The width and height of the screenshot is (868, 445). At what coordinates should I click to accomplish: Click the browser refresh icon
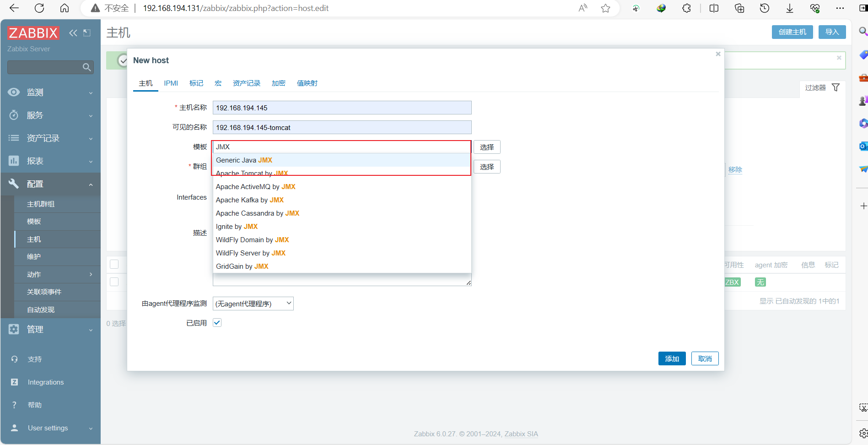[x=39, y=8]
